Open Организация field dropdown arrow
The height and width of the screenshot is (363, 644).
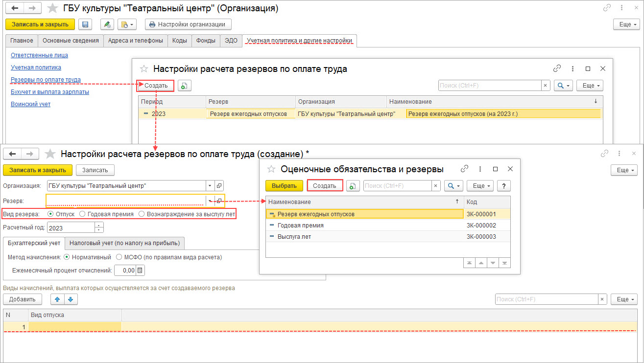point(210,185)
